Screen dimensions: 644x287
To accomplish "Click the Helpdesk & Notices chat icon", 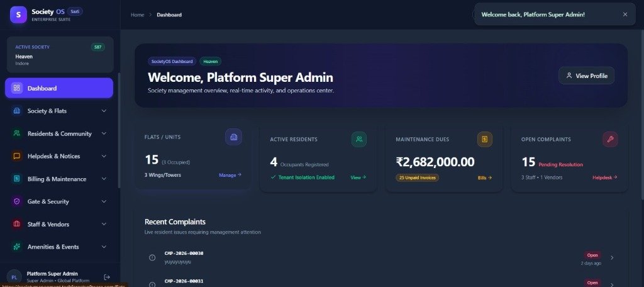I will (17, 156).
